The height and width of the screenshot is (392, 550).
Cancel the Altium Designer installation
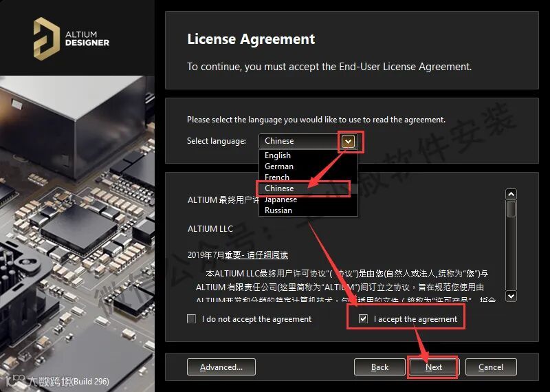[491, 367]
